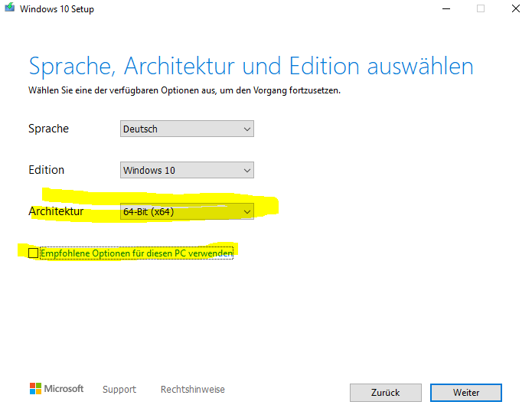Open the Rechtshinweise link

[193, 389]
